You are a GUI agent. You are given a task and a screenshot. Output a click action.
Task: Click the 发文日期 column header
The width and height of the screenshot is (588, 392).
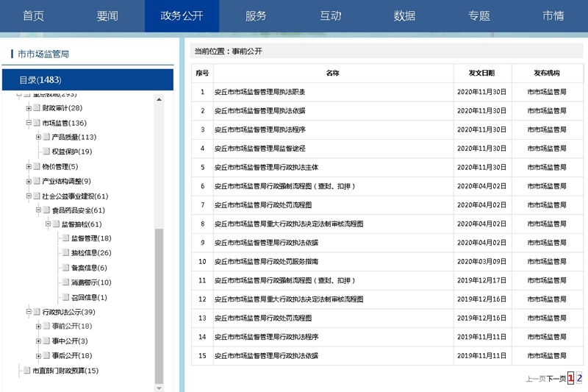(x=482, y=73)
